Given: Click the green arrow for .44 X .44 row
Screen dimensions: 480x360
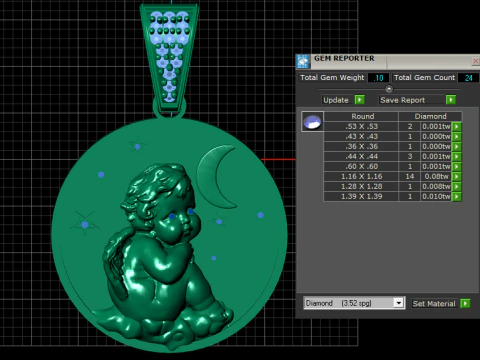Looking at the screenshot, I should (457, 156).
